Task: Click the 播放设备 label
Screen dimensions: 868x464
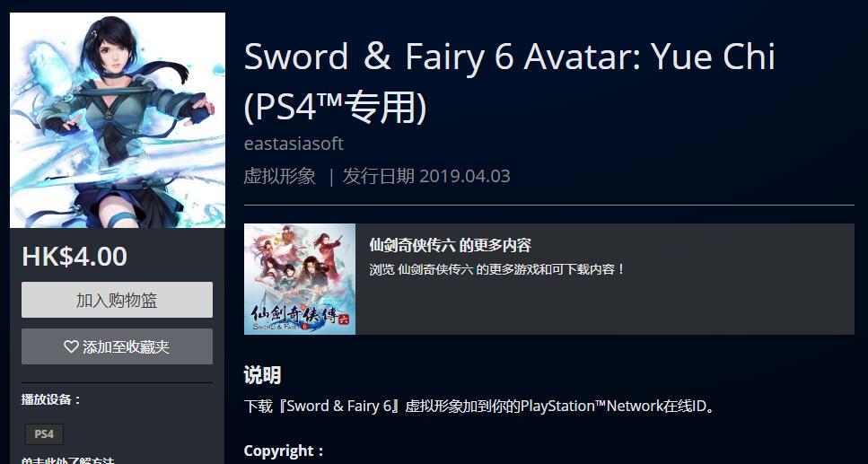Action: (51, 399)
